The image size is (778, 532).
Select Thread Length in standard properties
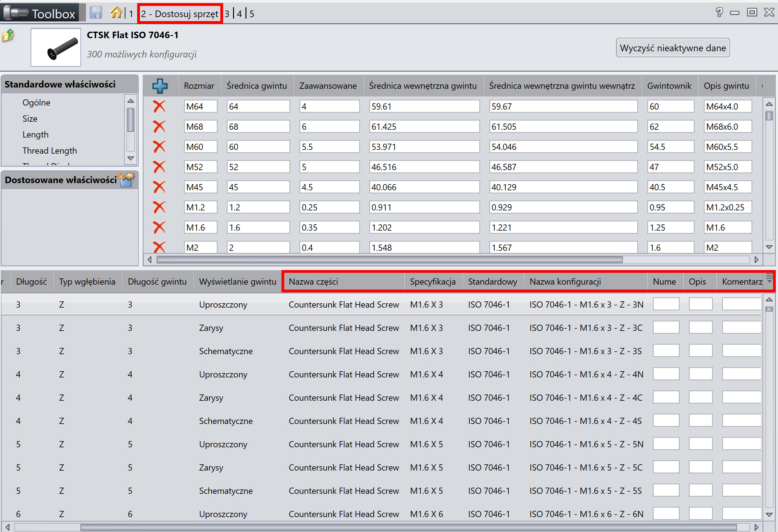(50, 151)
